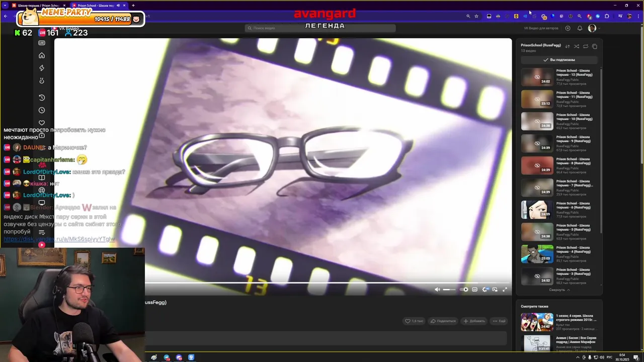Click the taskbar clock showing 0:54
This screenshot has height=362, width=644.
pyautogui.click(x=623, y=357)
